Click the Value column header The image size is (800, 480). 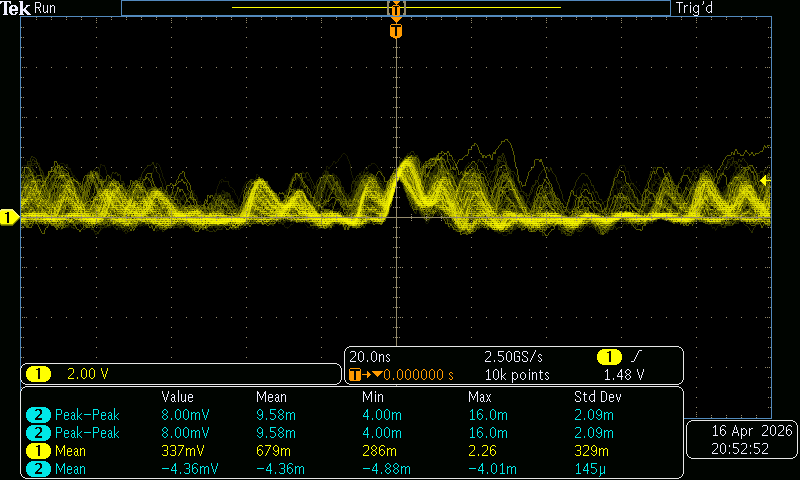(x=178, y=397)
